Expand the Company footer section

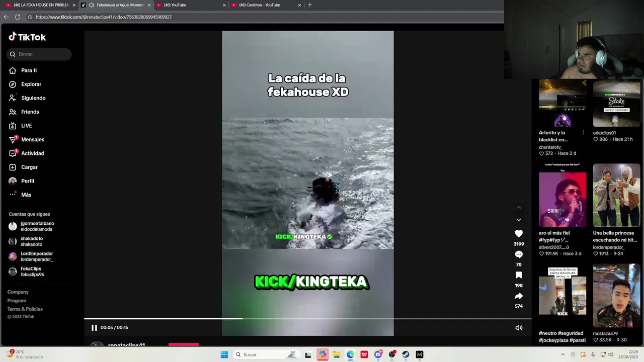tap(18, 292)
